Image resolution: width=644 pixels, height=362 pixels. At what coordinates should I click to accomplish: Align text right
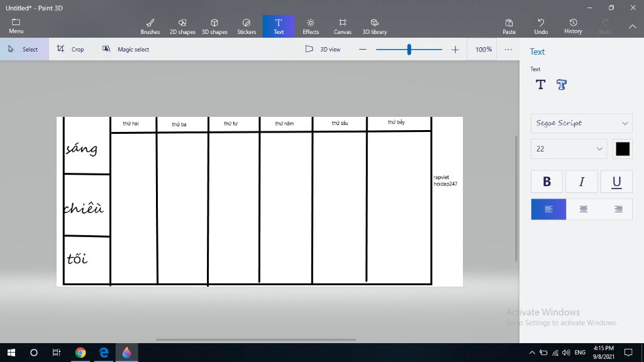click(x=618, y=209)
